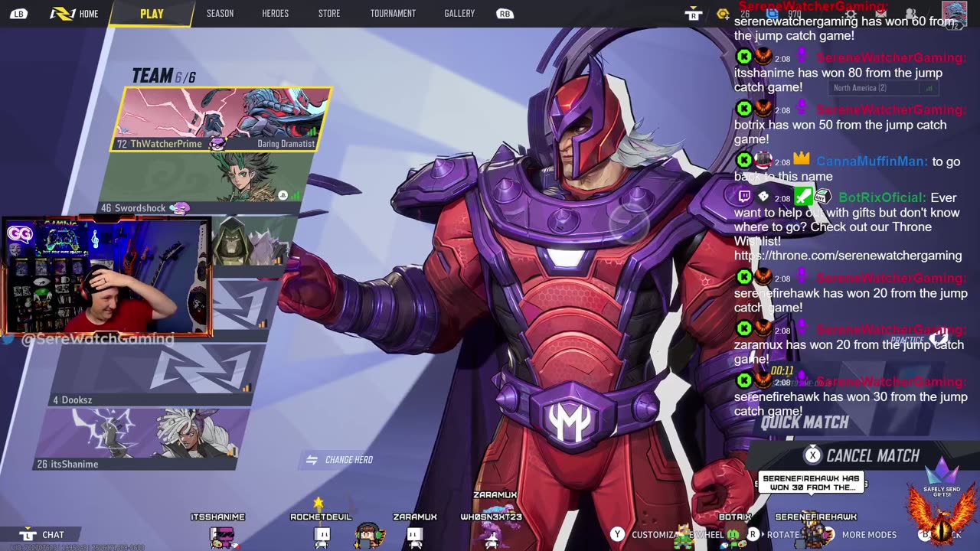Click the CannaMuffinMan username in chat
Screen dimensions: 980x551
(873, 161)
